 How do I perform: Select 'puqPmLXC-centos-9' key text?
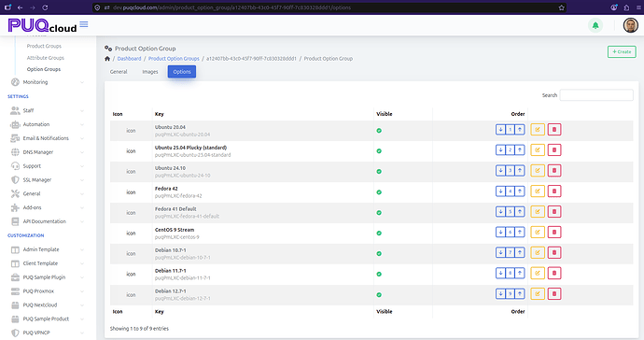[x=177, y=237]
